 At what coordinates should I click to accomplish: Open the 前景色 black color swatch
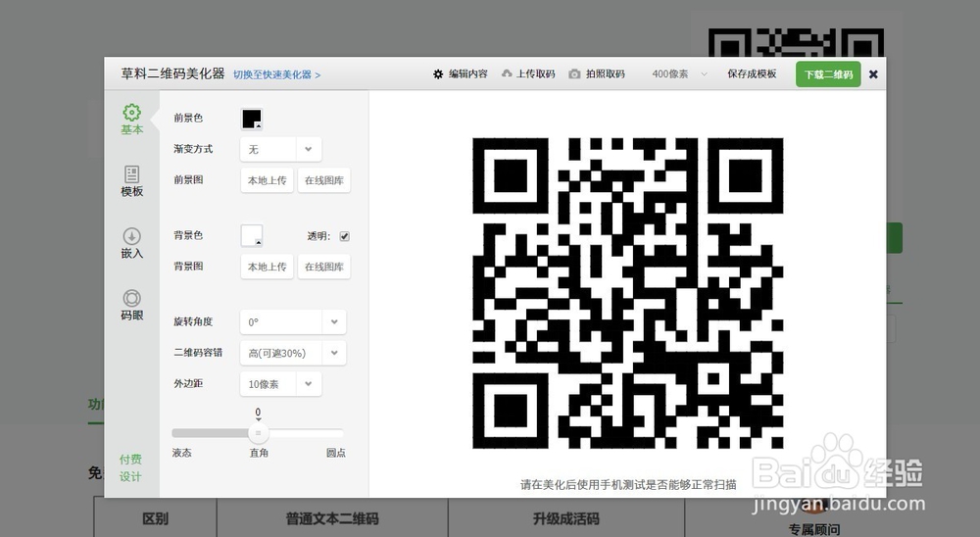pos(252,119)
